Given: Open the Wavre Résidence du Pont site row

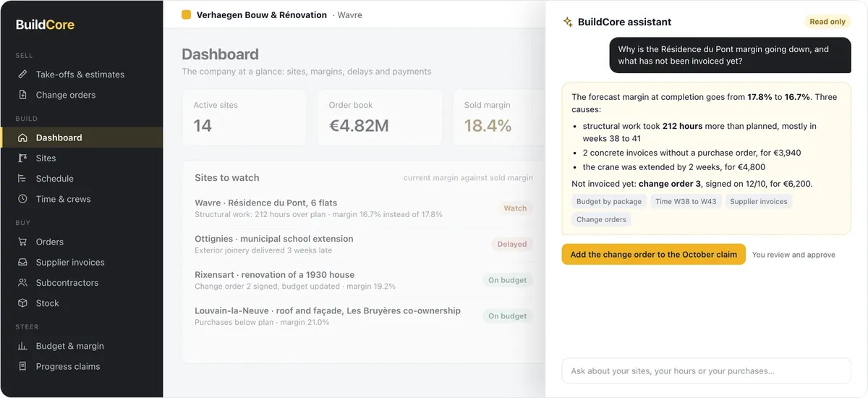Looking at the screenshot, I should pos(364,208).
